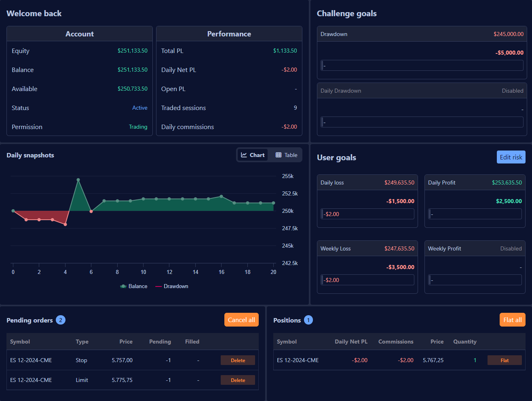This screenshot has width=532, height=401.
Task: Click the Weekly Loss threshold $247,635.50
Action: pyautogui.click(x=399, y=248)
